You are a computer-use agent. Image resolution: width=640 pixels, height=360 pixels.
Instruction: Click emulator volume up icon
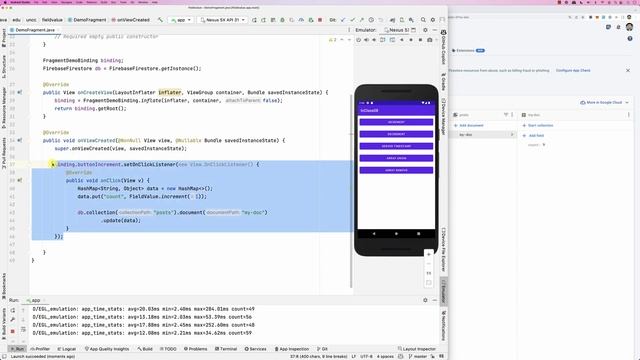click(x=367, y=40)
